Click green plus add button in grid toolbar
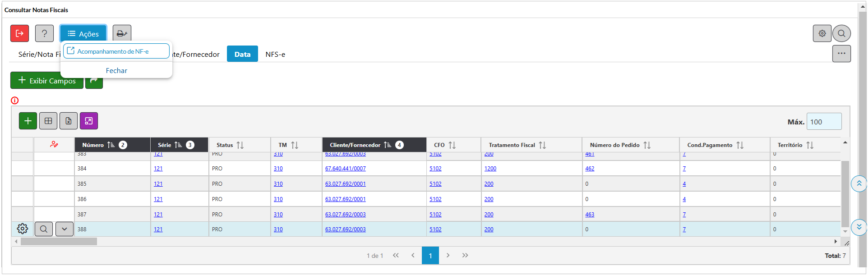The height and width of the screenshot is (275, 868). pyautogui.click(x=28, y=121)
